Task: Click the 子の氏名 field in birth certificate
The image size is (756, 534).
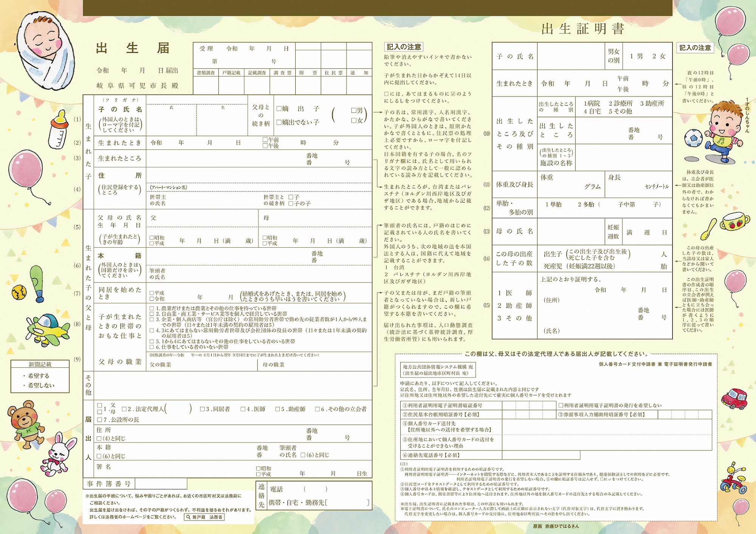Action: pyautogui.click(x=571, y=56)
